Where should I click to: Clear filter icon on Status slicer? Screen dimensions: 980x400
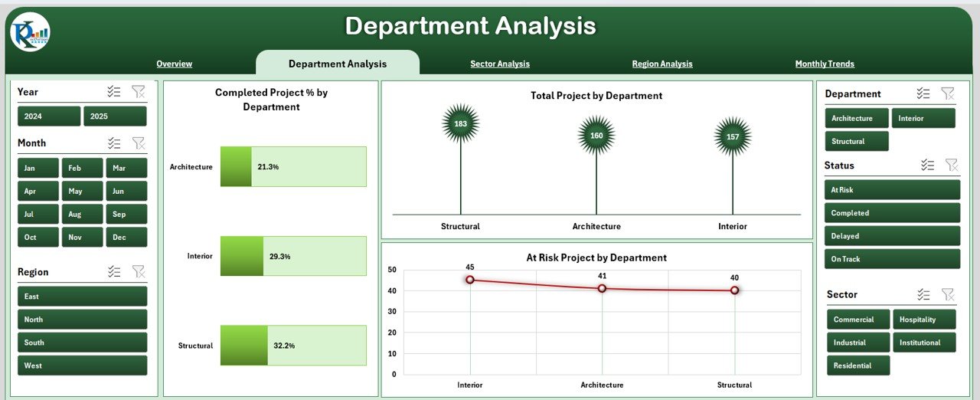(951, 165)
